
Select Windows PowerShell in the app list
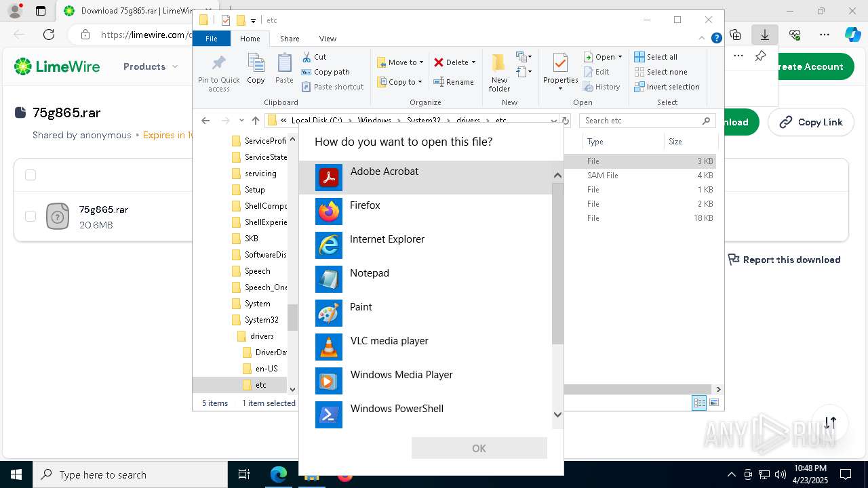pyautogui.click(x=425, y=415)
